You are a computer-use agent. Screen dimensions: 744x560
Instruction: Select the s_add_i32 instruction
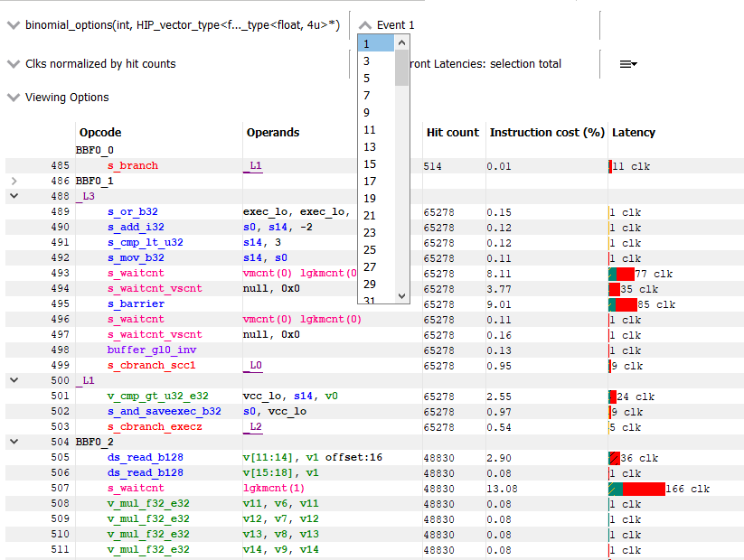coord(136,227)
